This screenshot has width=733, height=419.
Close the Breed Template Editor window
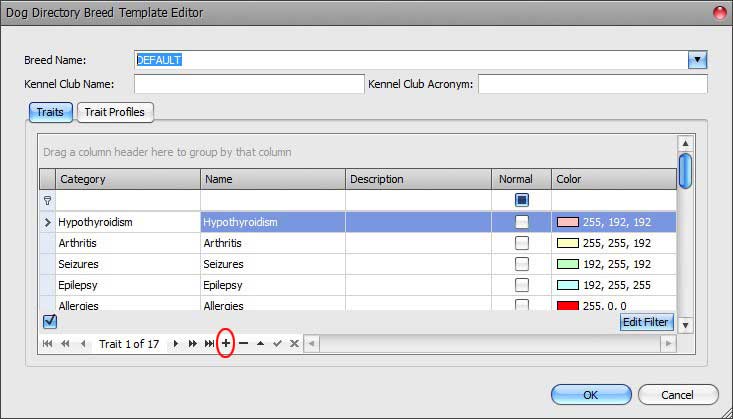point(720,13)
